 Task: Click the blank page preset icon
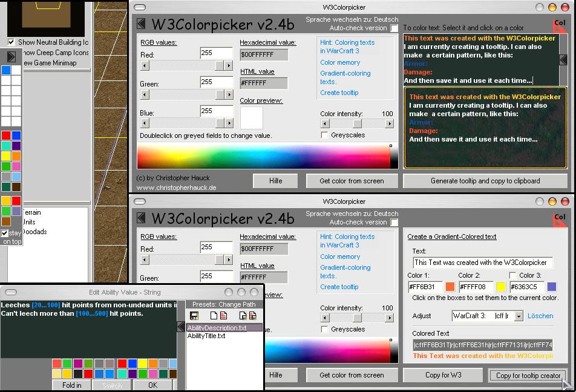click(x=214, y=316)
